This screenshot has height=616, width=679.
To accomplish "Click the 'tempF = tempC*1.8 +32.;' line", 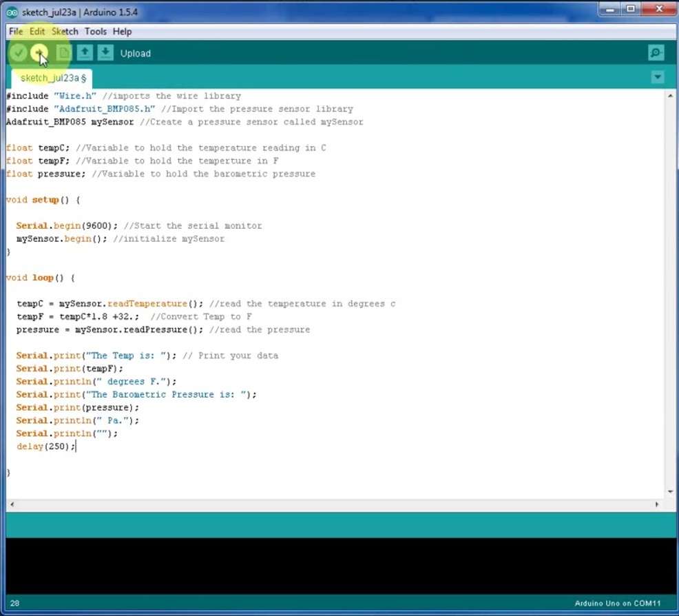I will 78,317.
